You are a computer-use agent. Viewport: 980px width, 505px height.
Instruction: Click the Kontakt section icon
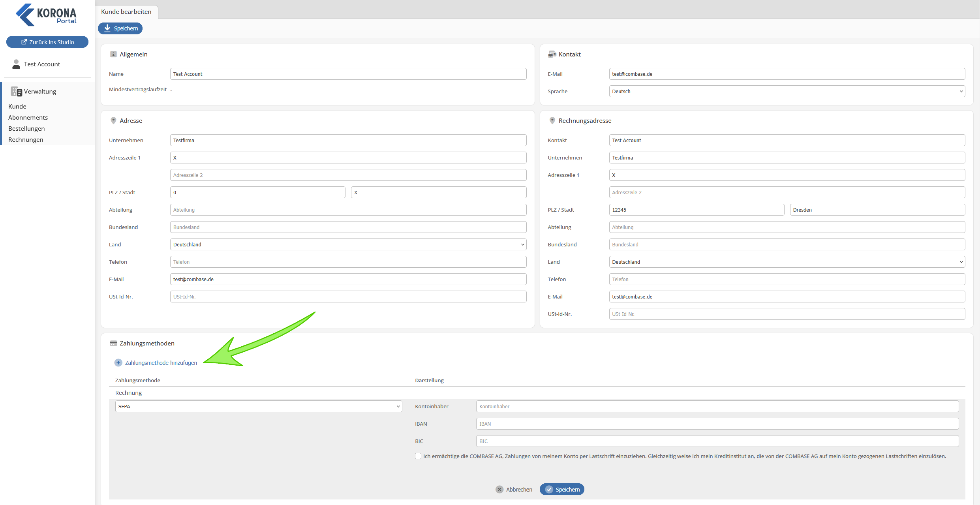click(x=552, y=54)
